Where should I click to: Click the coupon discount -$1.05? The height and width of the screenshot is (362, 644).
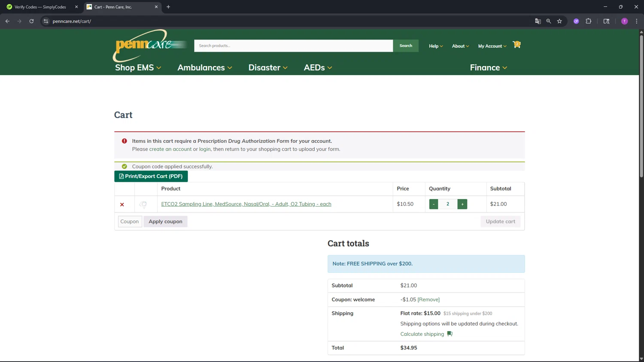(408, 299)
